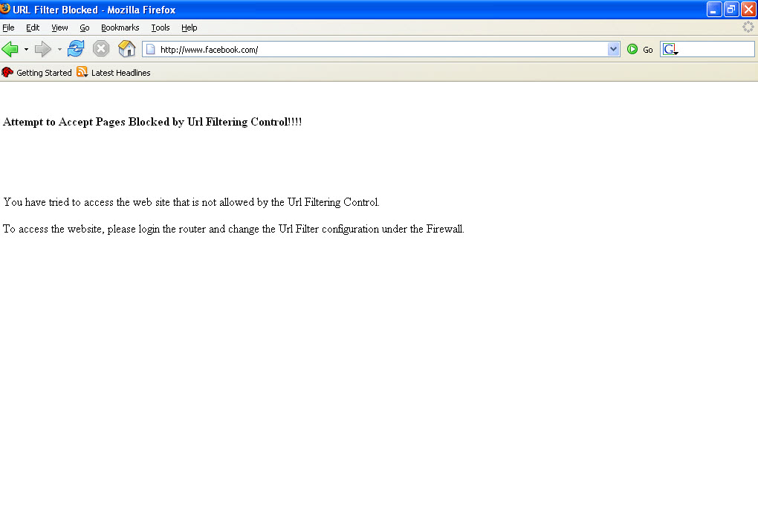
Task: Restore down the Firefox window
Action: [x=731, y=9]
